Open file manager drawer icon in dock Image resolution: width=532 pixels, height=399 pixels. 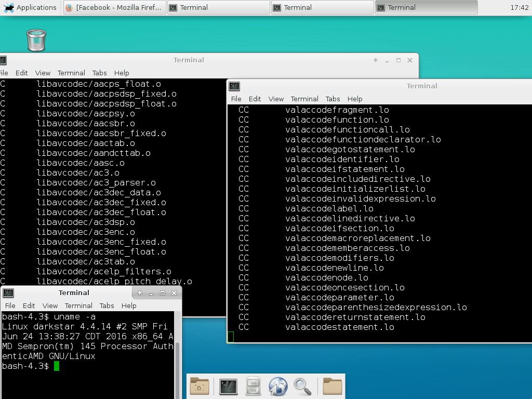[253, 386]
